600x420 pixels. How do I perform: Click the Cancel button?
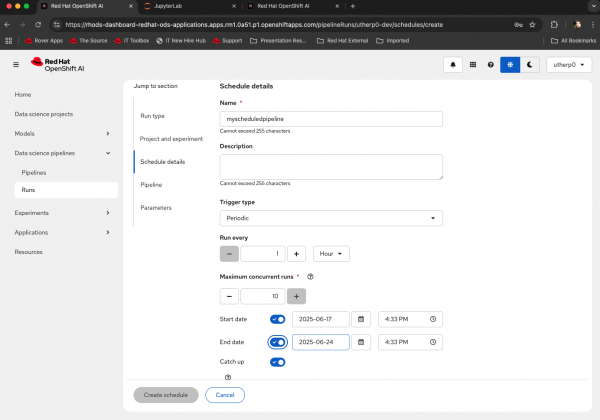225,395
